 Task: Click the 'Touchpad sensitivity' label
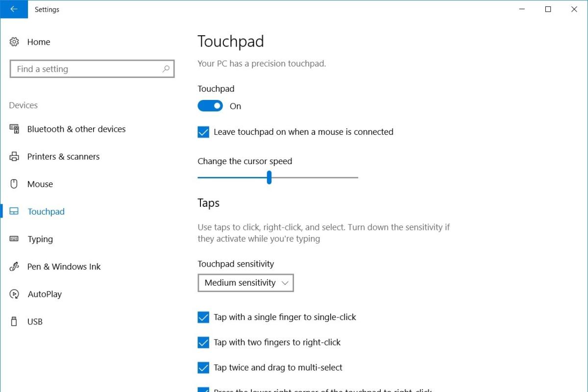click(x=236, y=264)
